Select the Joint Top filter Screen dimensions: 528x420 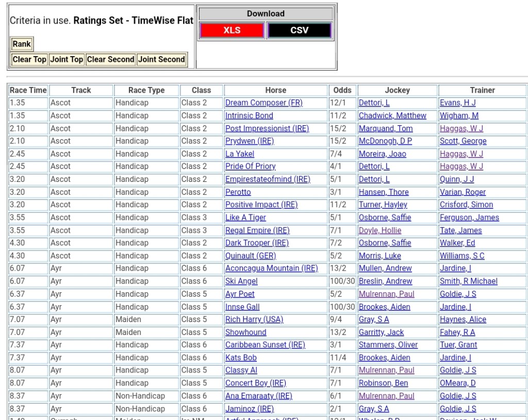pyautogui.click(x=67, y=59)
